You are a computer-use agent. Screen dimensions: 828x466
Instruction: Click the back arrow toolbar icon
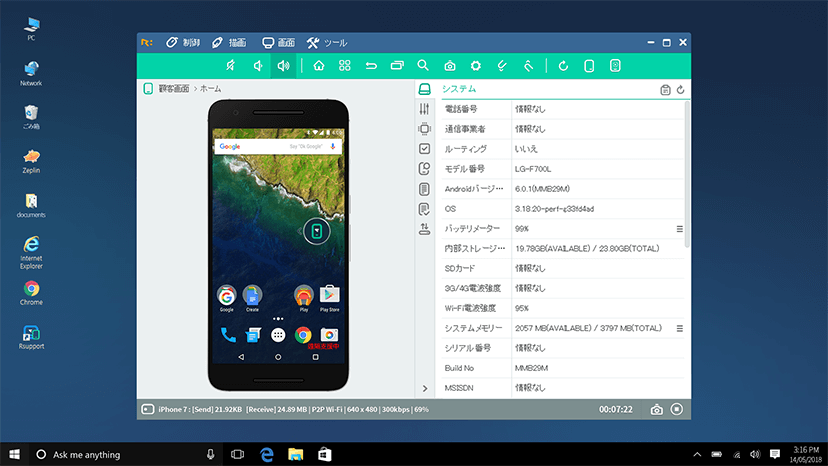[x=371, y=66]
